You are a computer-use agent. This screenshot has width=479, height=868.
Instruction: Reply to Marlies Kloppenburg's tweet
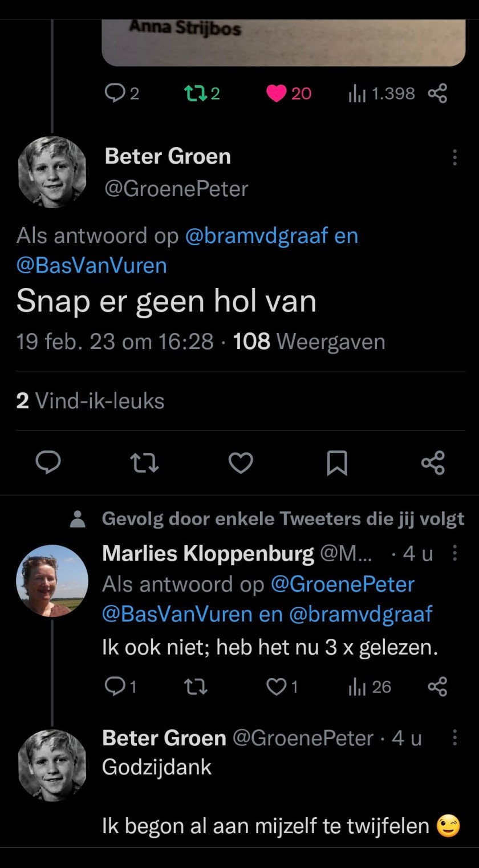114,687
